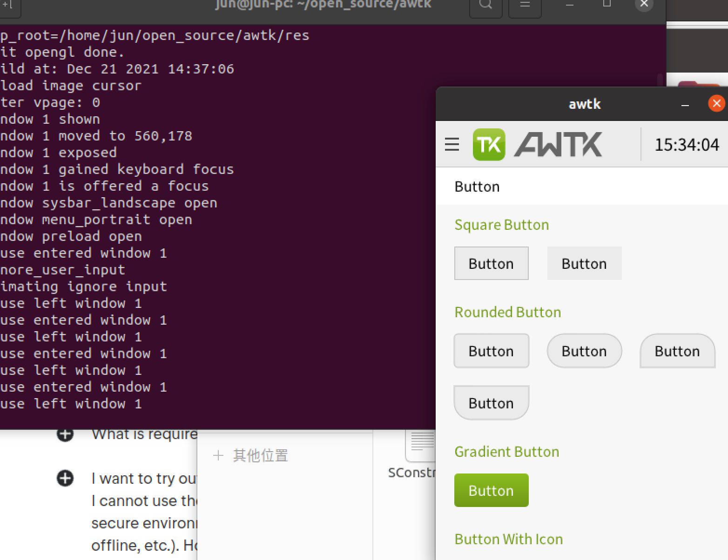Click the Button With Icon heading
Image resolution: width=728 pixels, height=560 pixels.
coord(508,539)
